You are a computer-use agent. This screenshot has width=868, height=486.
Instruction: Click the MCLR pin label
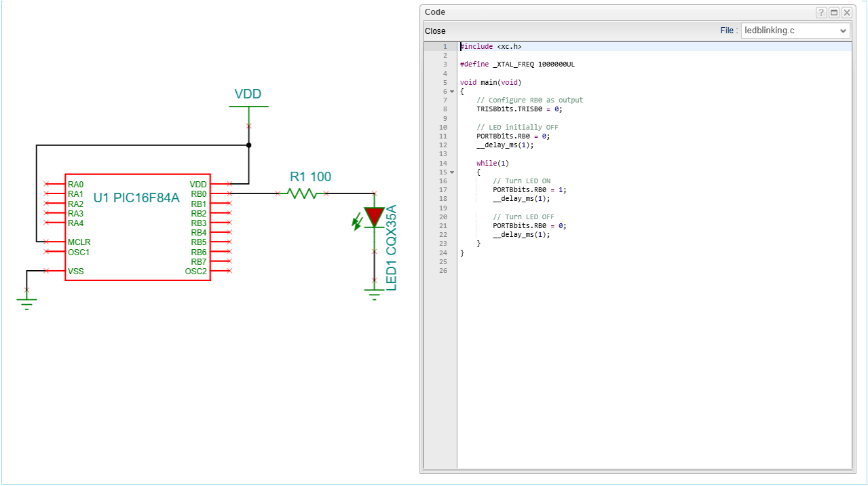[79, 242]
